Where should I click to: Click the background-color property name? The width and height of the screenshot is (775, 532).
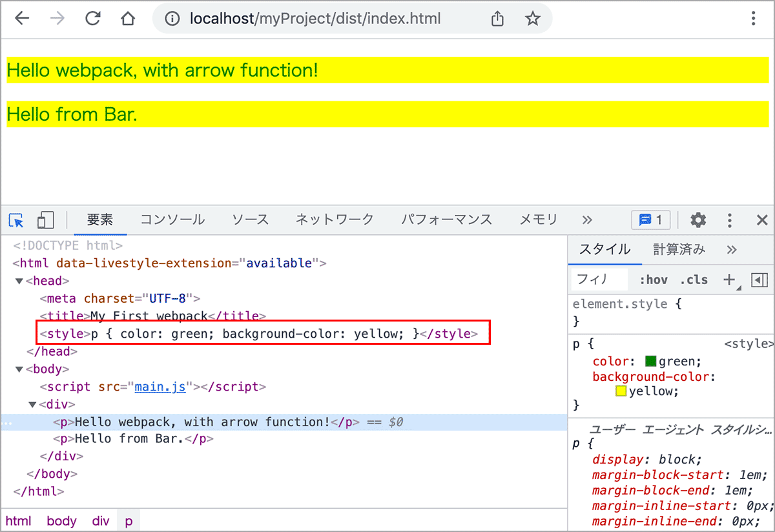(652, 376)
